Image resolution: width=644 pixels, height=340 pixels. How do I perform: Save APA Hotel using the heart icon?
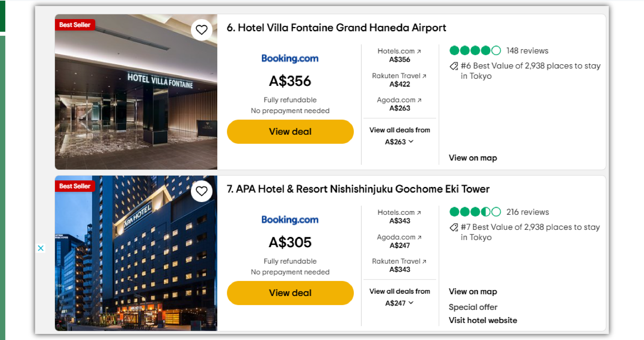(x=201, y=191)
